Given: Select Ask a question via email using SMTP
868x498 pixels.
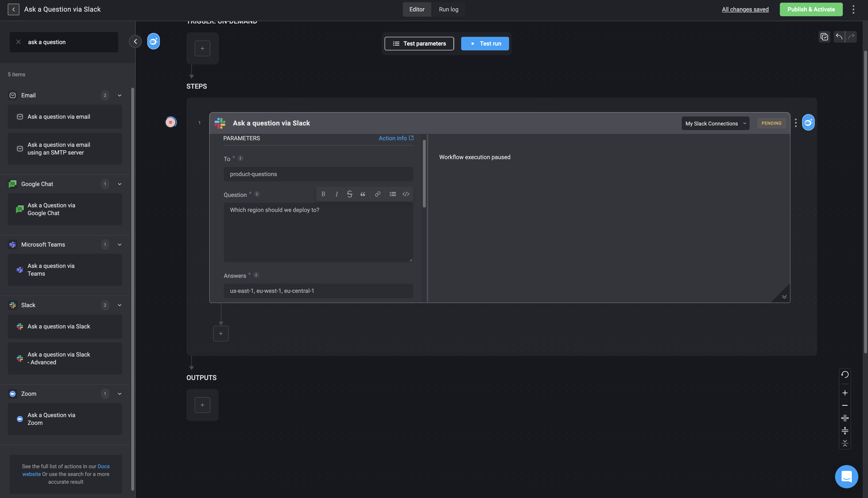Looking at the screenshot, I should pyautogui.click(x=65, y=149).
